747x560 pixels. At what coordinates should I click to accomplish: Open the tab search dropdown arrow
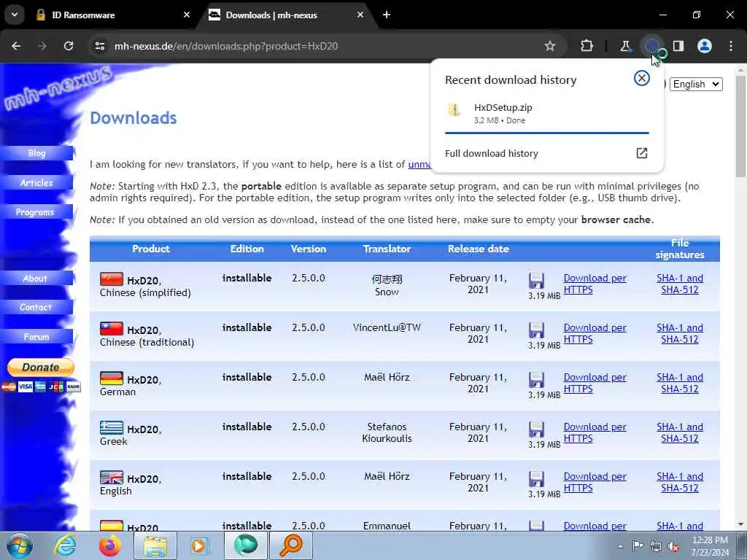(x=15, y=15)
